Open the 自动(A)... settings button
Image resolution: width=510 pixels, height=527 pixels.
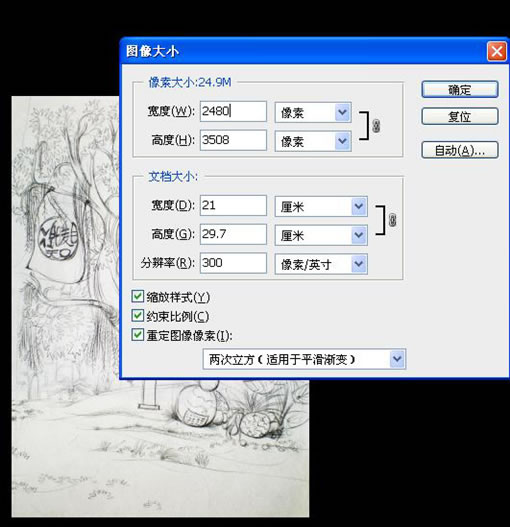pyautogui.click(x=460, y=150)
